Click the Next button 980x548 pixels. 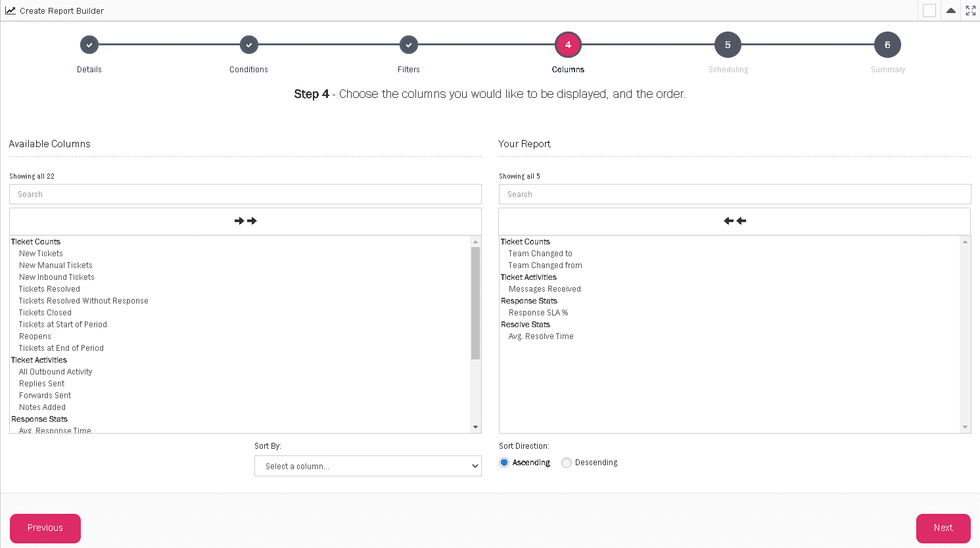[943, 528]
